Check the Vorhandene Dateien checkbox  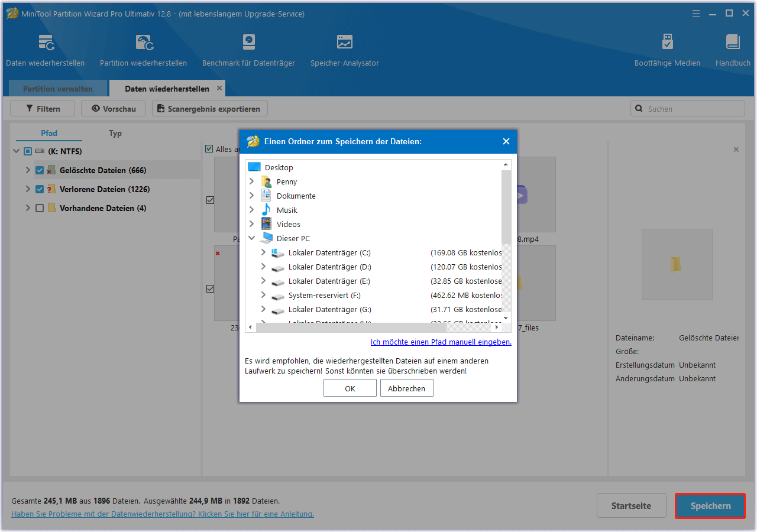(x=40, y=208)
